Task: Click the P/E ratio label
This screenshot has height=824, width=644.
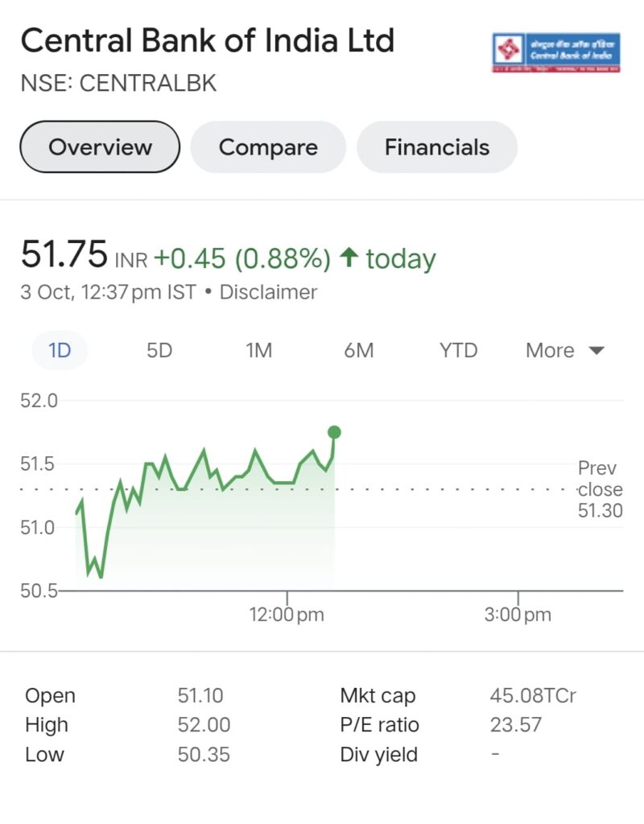Action: click(x=379, y=725)
